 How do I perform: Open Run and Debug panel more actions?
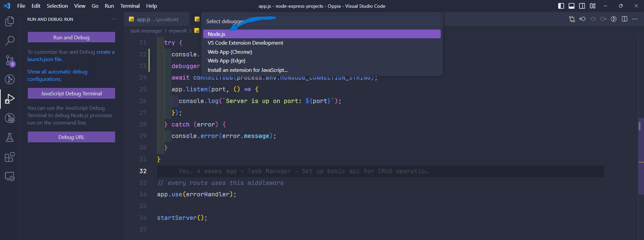point(114,19)
